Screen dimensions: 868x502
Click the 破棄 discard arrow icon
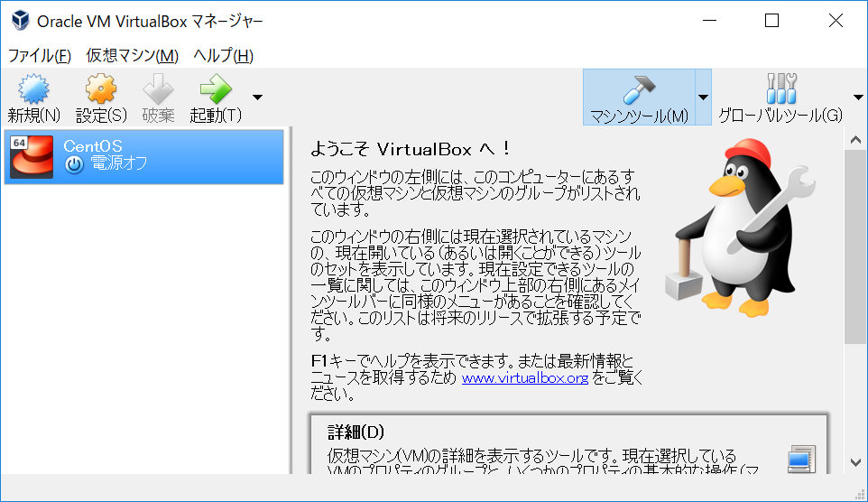pos(158,88)
